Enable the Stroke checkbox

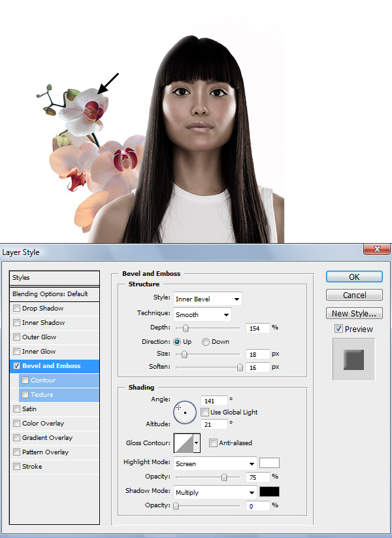(16, 467)
